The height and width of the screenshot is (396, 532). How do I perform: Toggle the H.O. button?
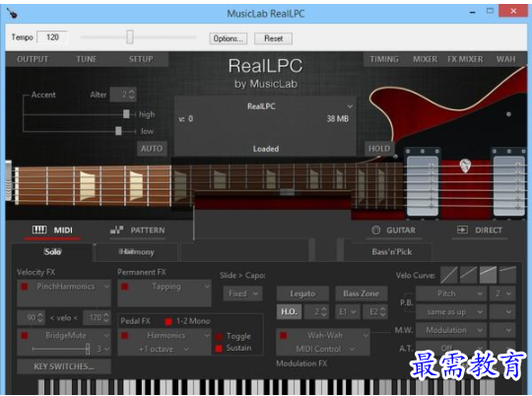pyautogui.click(x=289, y=311)
